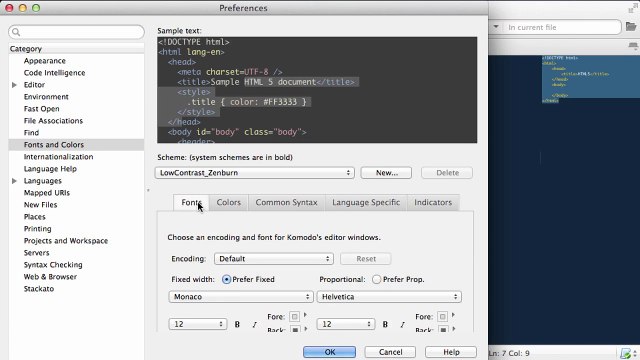Click the Category column header
640x360 pixels.
(76, 49)
